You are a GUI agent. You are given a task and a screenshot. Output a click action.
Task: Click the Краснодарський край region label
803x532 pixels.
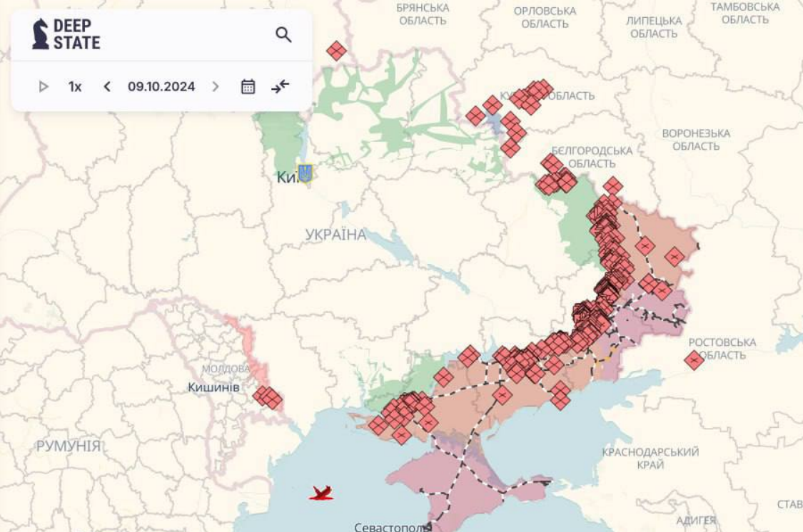point(650,458)
